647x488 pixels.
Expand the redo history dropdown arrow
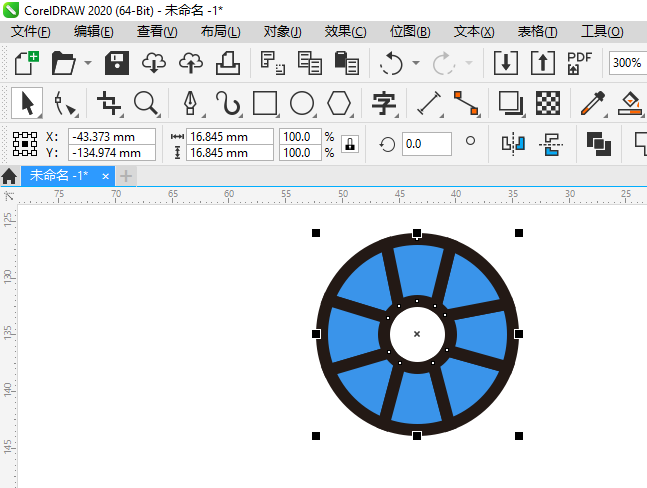[x=469, y=63]
